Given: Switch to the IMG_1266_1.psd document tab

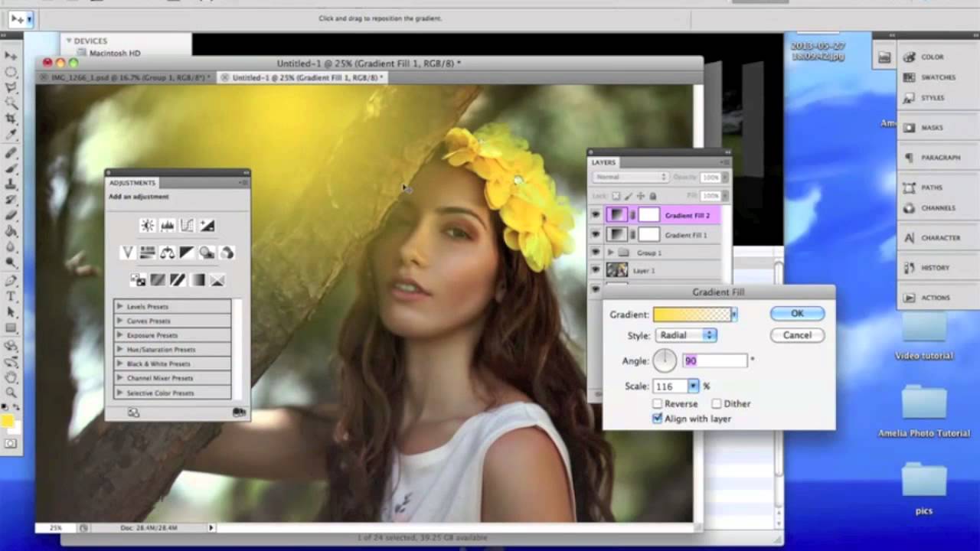Looking at the screenshot, I should [x=128, y=77].
